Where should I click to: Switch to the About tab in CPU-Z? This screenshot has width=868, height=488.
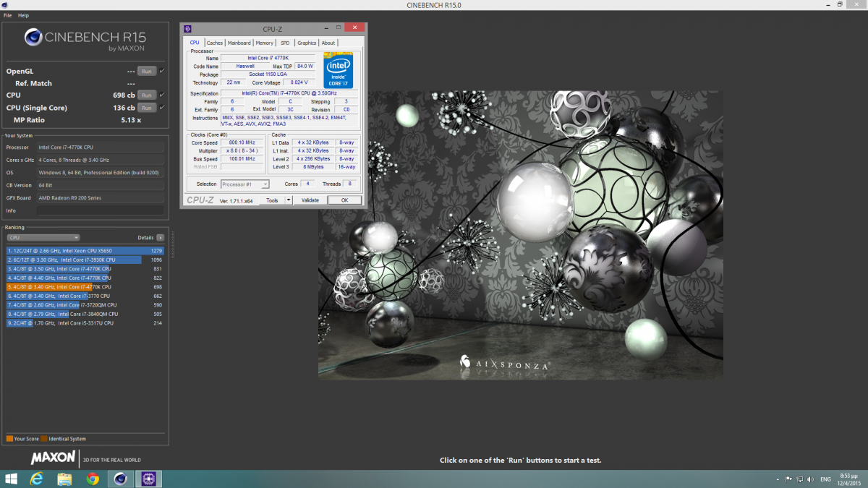coord(328,43)
